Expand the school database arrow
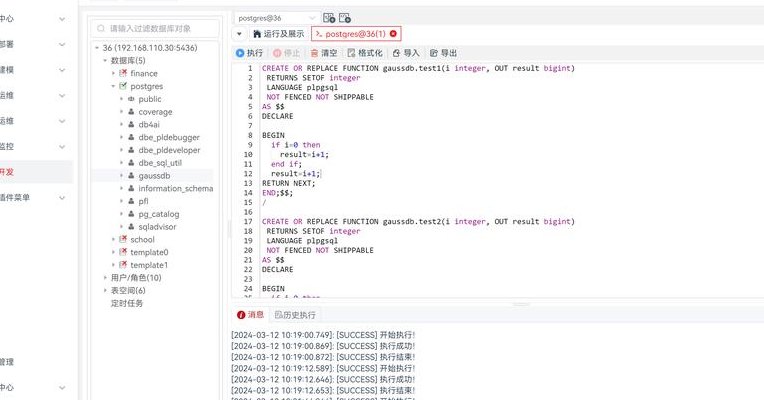This screenshot has height=400, width=764. pyautogui.click(x=114, y=239)
